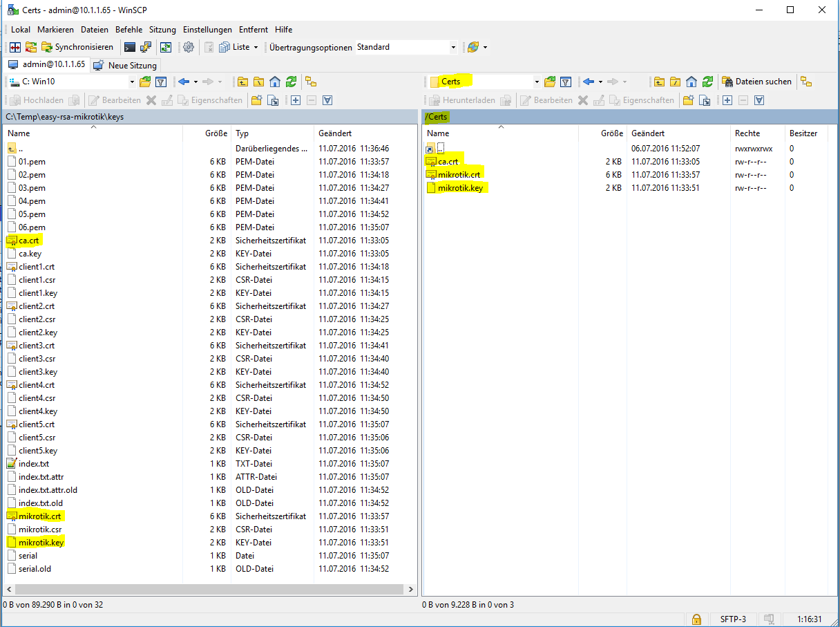
Task: Toggle the synchronized browsing icon
Action: point(31,47)
